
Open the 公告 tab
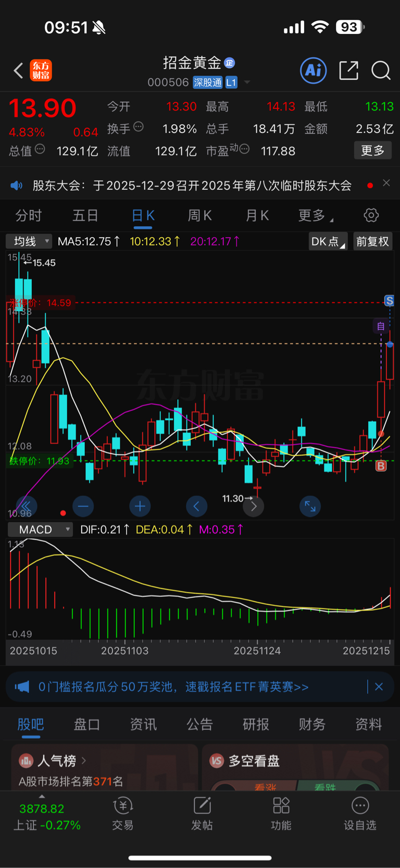coord(199,724)
